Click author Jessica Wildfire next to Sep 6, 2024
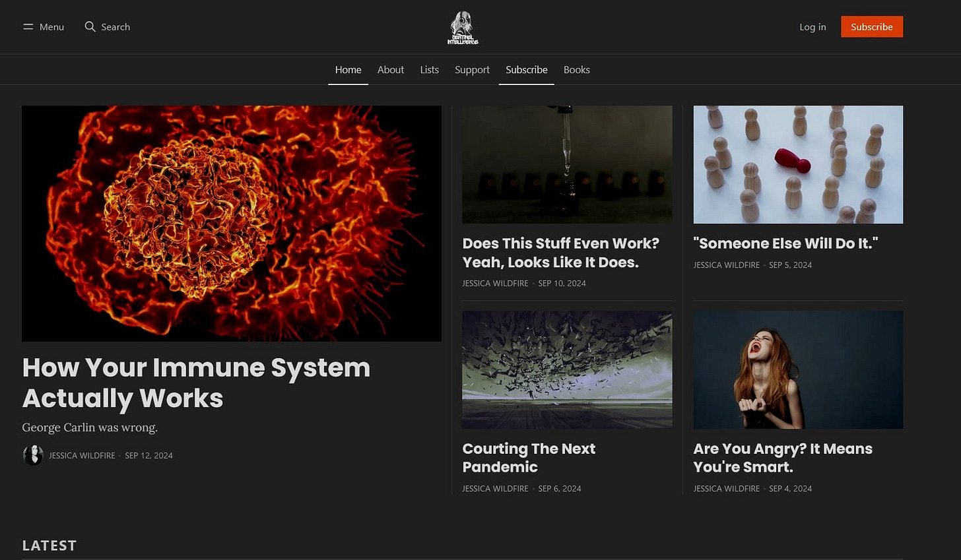Screen dimensions: 961x560 click(x=496, y=489)
